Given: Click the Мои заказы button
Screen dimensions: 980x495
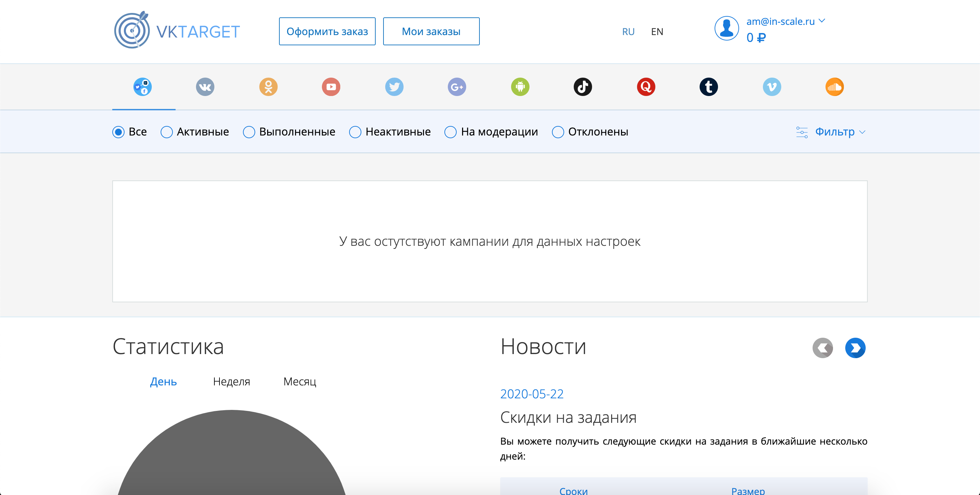Looking at the screenshot, I should [x=431, y=31].
